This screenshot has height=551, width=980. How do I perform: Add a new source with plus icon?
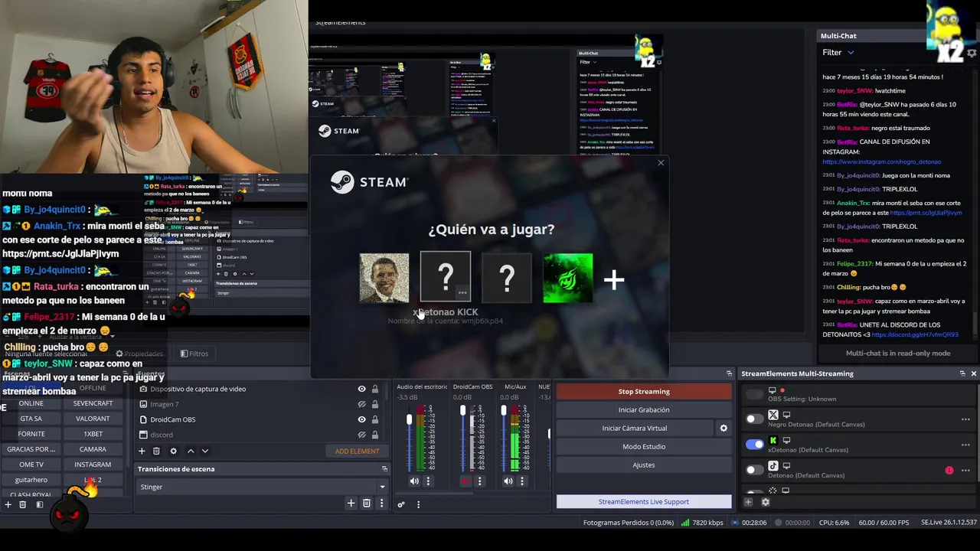point(142,451)
